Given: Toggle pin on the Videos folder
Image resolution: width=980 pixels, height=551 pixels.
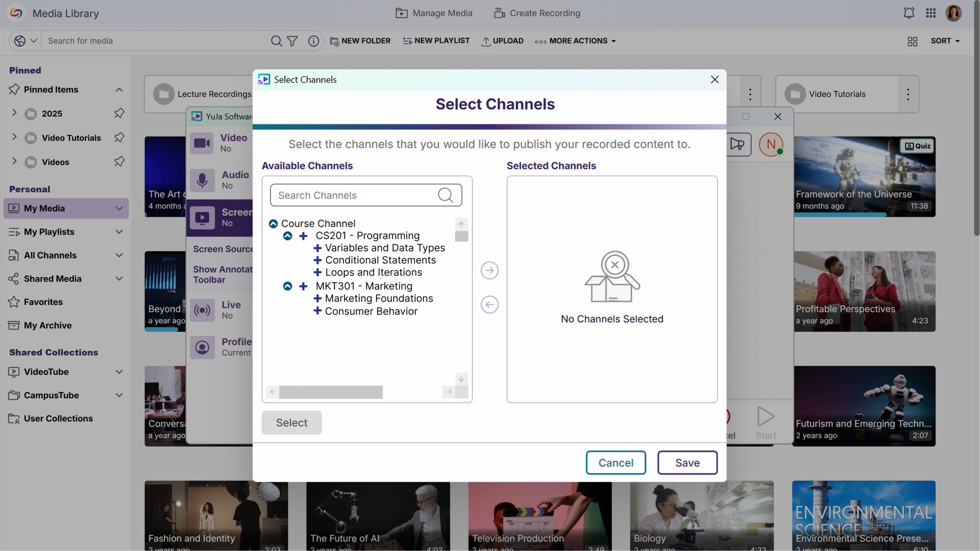Looking at the screenshot, I should (119, 162).
